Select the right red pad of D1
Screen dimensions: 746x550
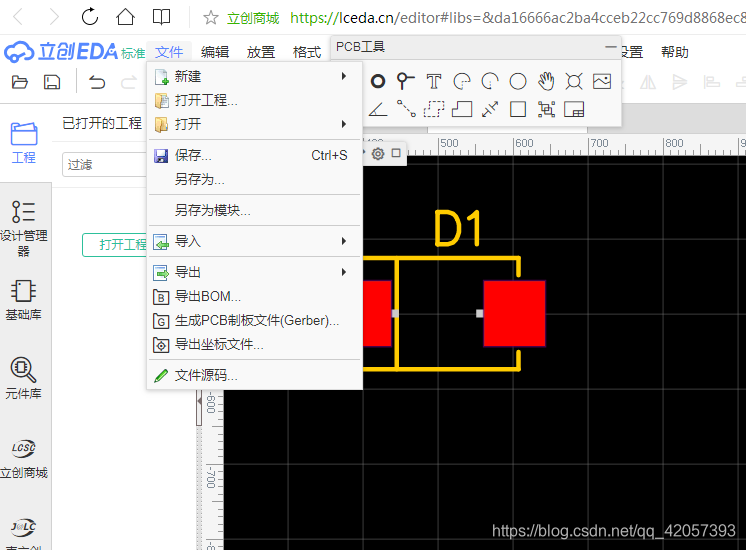click(514, 313)
